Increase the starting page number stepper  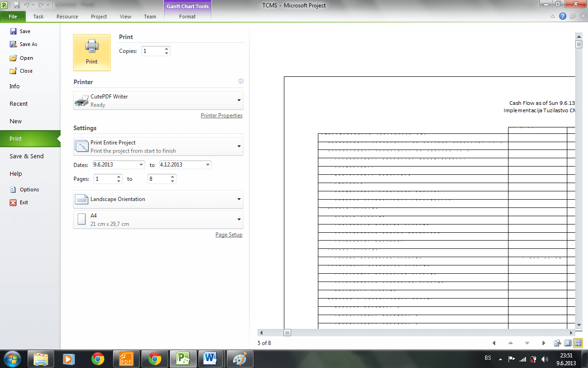point(119,177)
